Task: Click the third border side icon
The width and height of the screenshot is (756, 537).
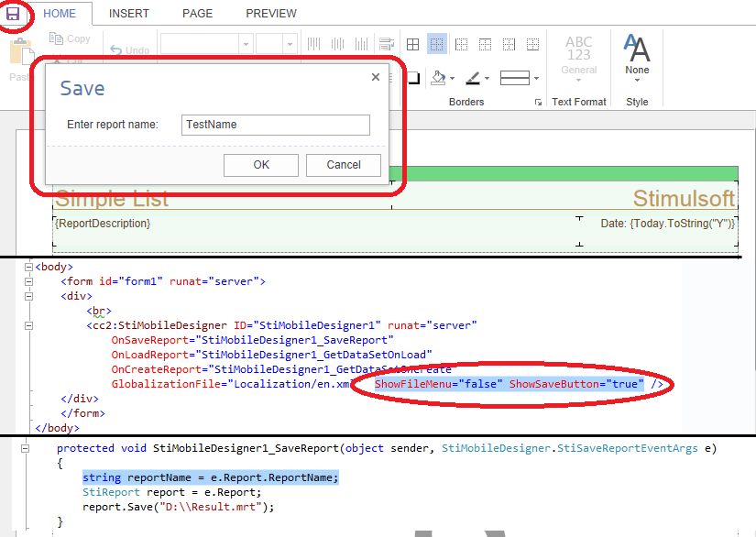Action: pyautogui.click(x=462, y=45)
